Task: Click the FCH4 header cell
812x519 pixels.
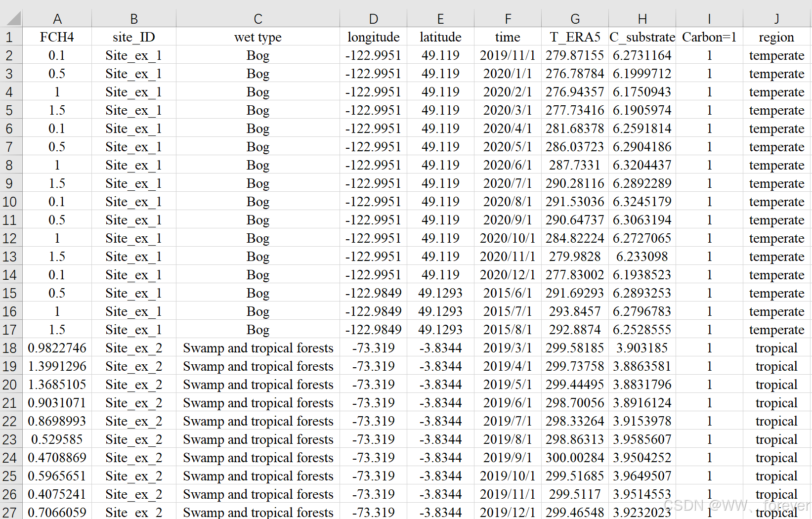Action: point(57,37)
